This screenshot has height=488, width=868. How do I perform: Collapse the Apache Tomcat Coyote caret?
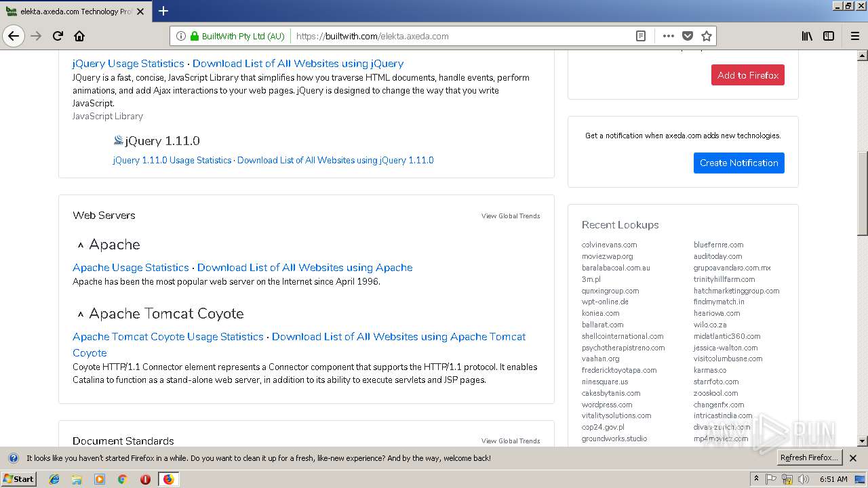coord(81,314)
